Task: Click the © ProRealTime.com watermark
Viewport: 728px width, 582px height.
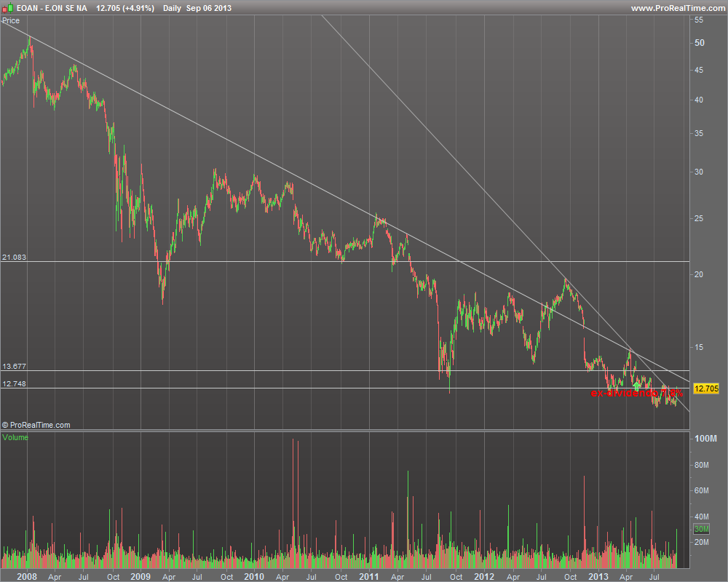Action: click(36, 425)
